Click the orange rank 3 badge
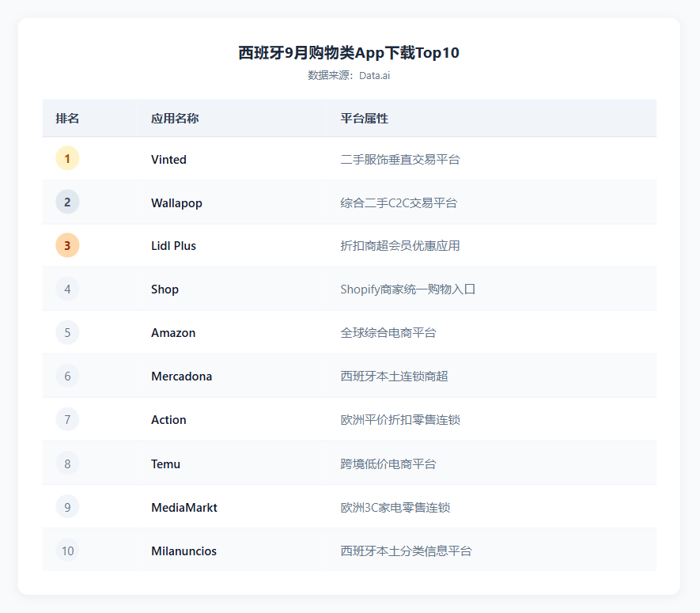The image size is (700, 613). (x=67, y=245)
